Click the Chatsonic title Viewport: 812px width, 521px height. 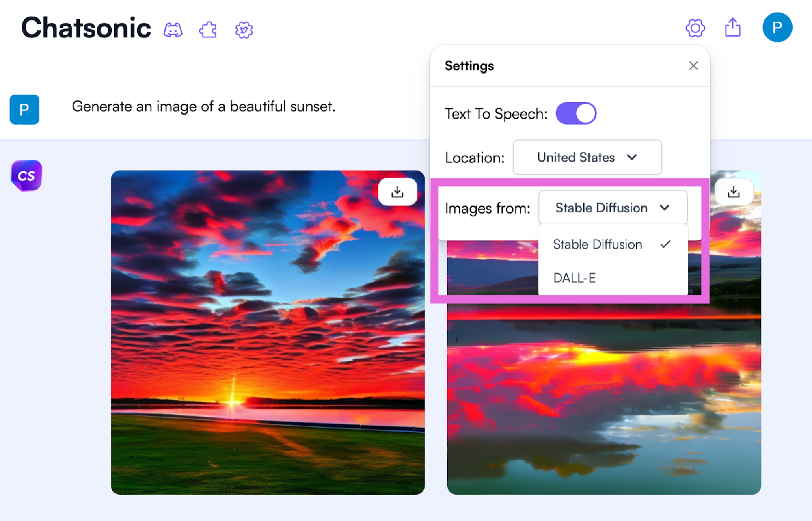coord(86,27)
